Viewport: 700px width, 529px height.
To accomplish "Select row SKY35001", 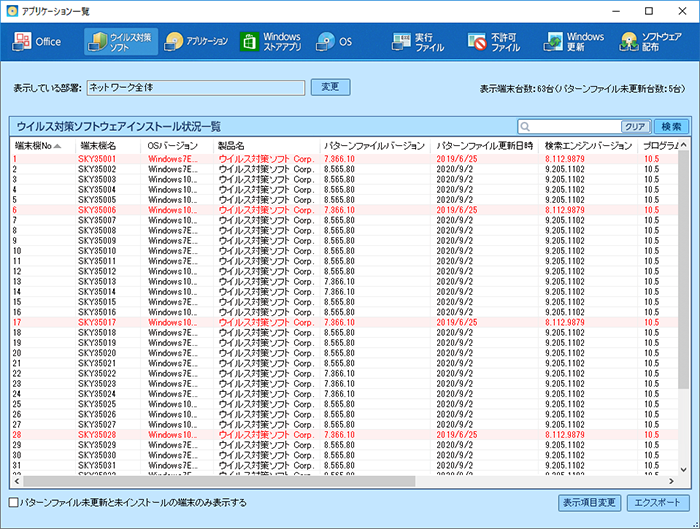I will coord(344,159).
